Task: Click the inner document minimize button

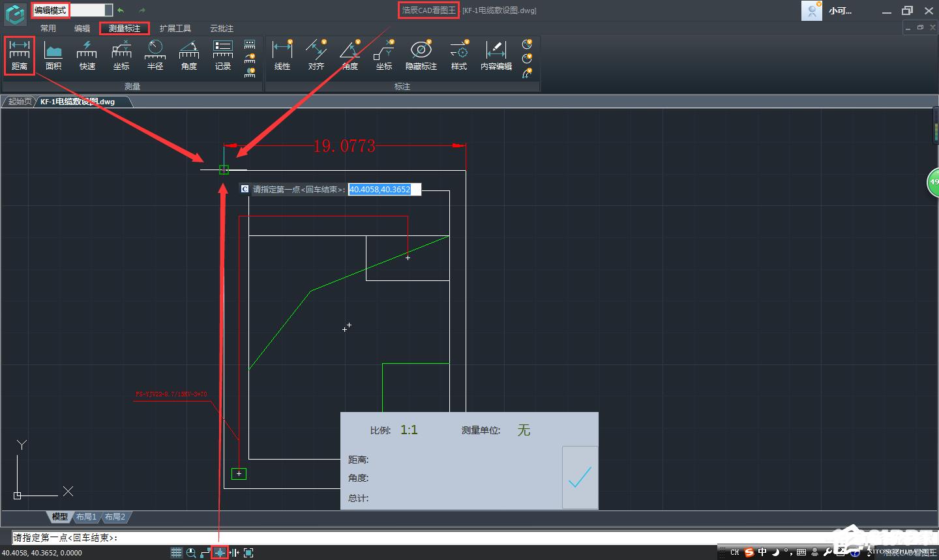Action: 908,27
